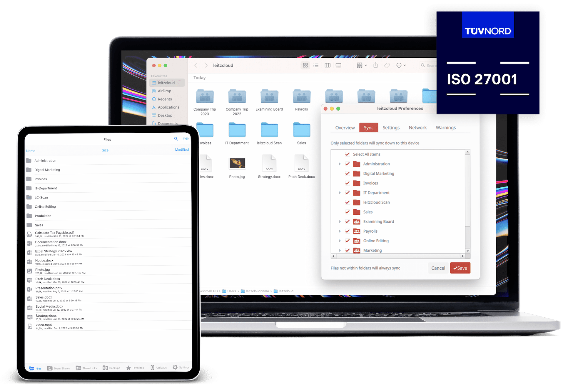
Task: Expand the Administration folder tree row
Action: [x=340, y=164]
